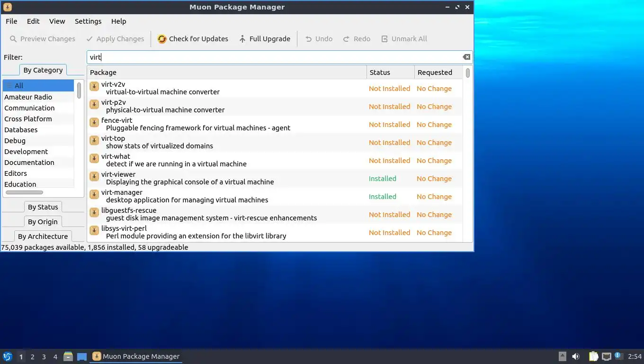Click the Undo arrow icon
The width and height of the screenshot is (644, 364).
pyautogui.click(x=309, y=39)
